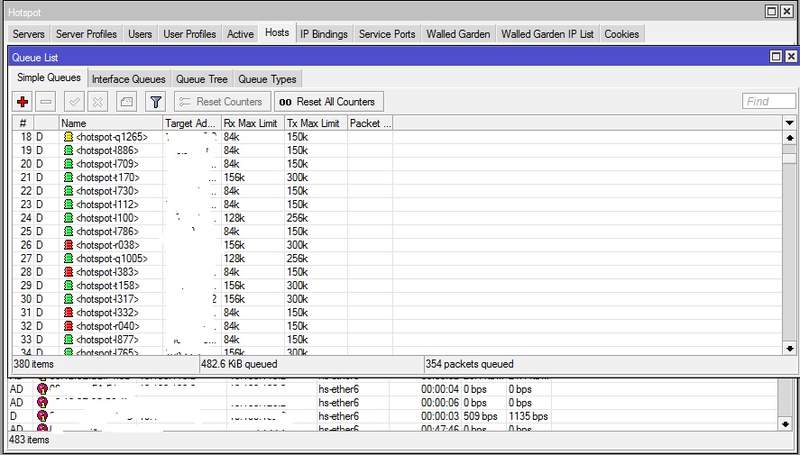
Task: Open the Interface Queues tab
Action: click(129, 80)
